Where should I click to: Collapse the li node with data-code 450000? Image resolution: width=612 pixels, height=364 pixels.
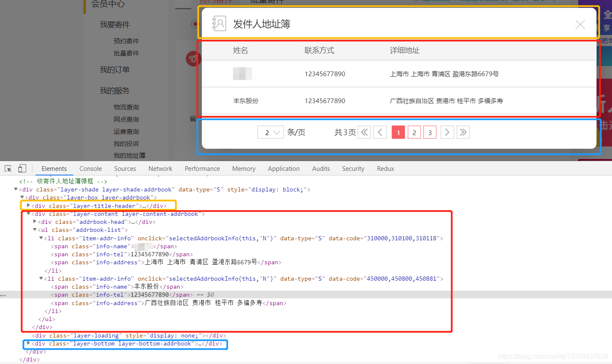41,278
